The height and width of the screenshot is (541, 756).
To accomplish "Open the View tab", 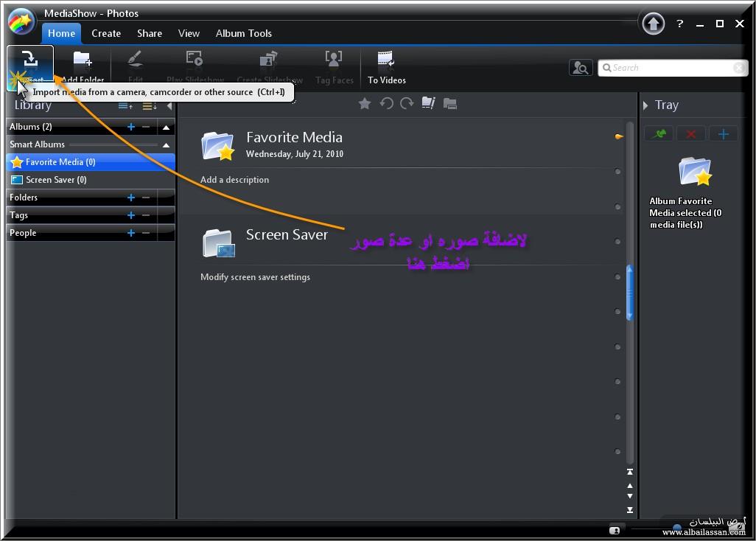I will coord(189,33).
